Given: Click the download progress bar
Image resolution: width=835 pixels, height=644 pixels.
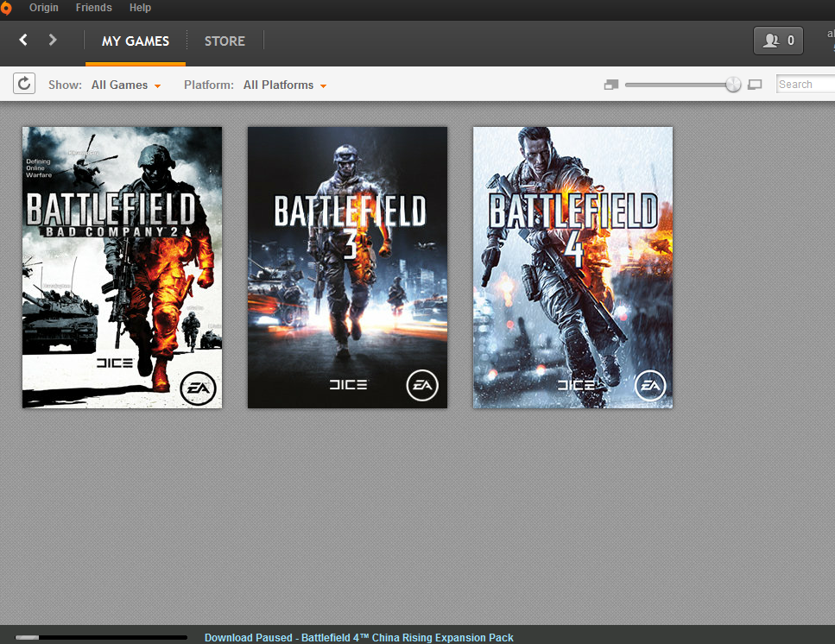Looking at the screenshot, I should point(101,637).
